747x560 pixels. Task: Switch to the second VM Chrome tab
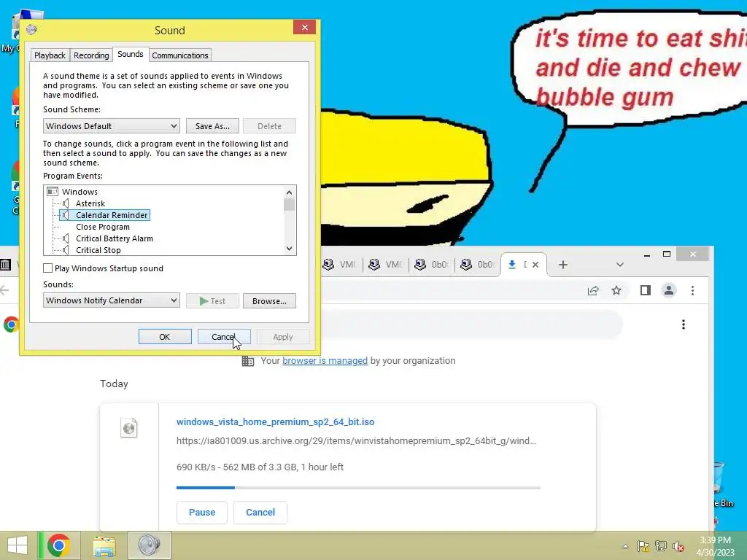coord(386,264)
